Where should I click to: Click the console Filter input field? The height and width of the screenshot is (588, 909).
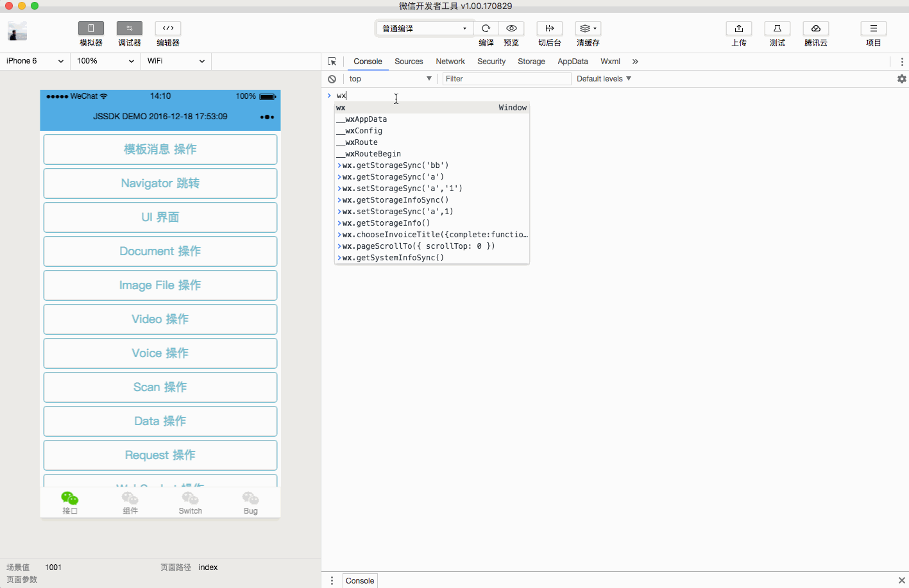pos(506,79)
